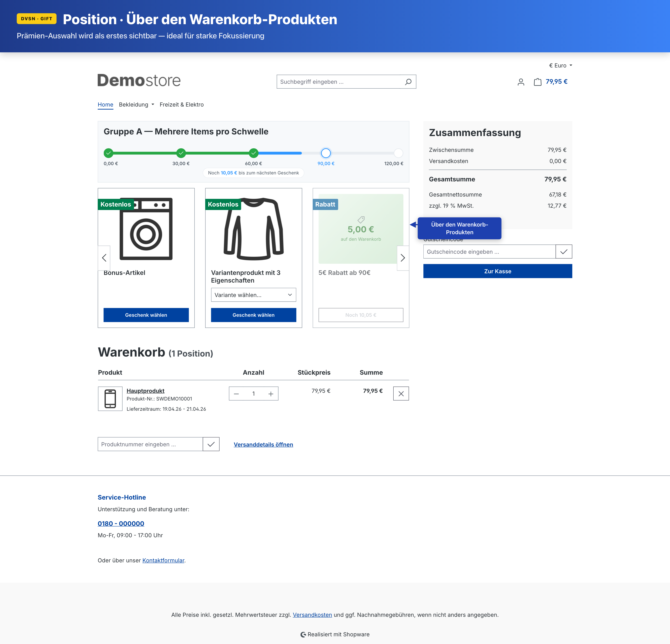Open the Euro currency dropdown
Viewport: 670px width, 644px height.
[x=560, y=65]
